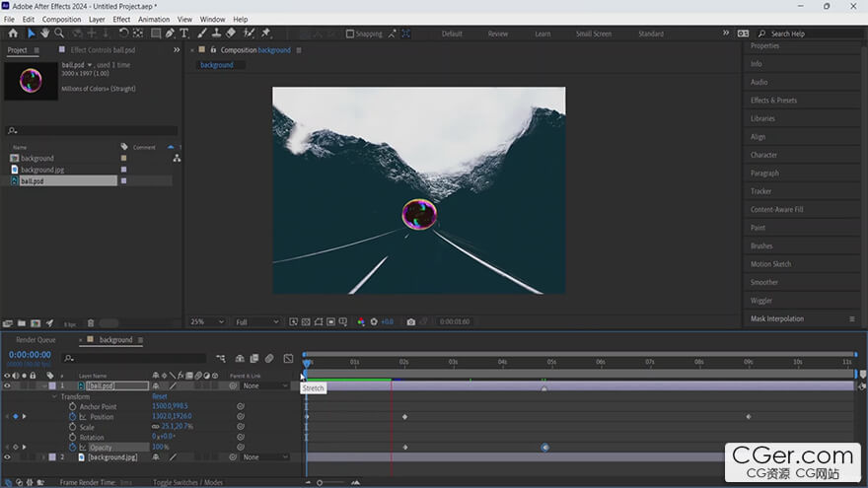868x488 pixels.
Task: Click Reset next to Transform
Action: (159, 396)
